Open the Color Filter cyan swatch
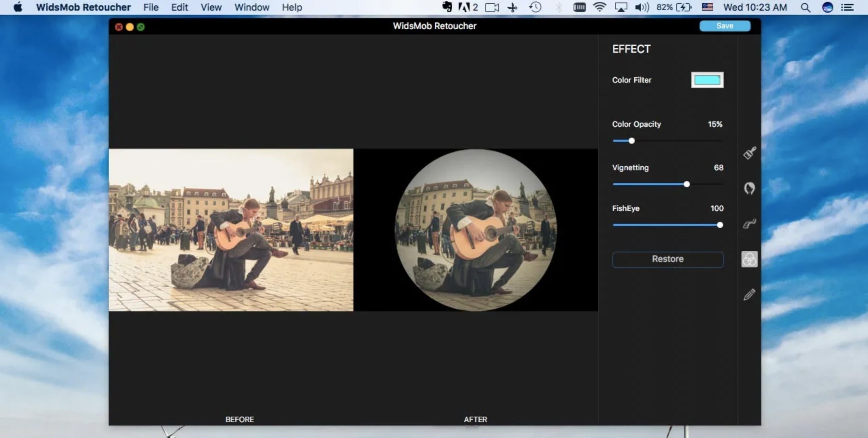Image resolution: width=868 pixels, height=438 pixels. 707,80
